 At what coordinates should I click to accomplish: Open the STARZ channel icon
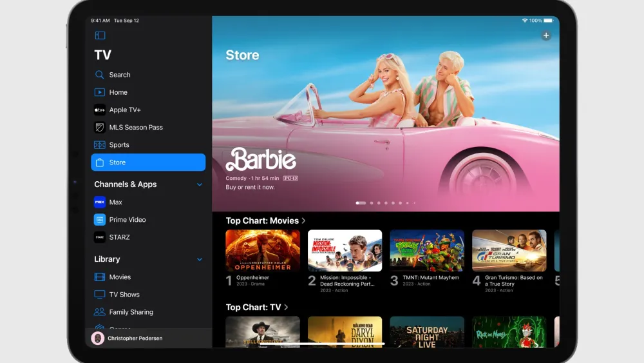100,237
